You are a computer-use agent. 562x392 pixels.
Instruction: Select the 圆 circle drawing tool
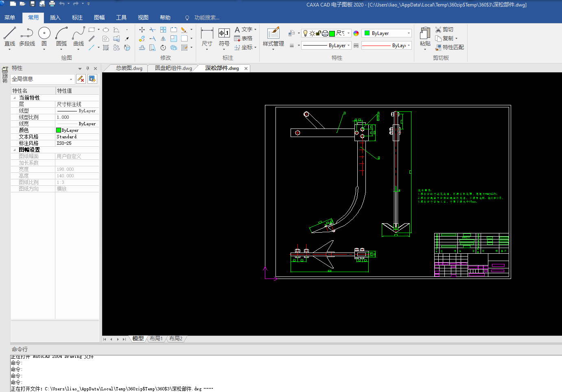click(x=44, y=33)
